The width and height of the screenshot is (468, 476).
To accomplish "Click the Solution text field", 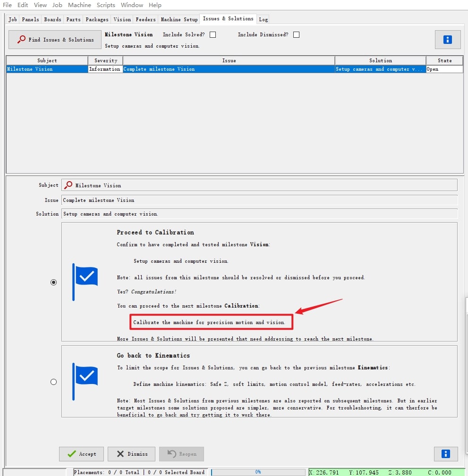I will coord(260,214).
